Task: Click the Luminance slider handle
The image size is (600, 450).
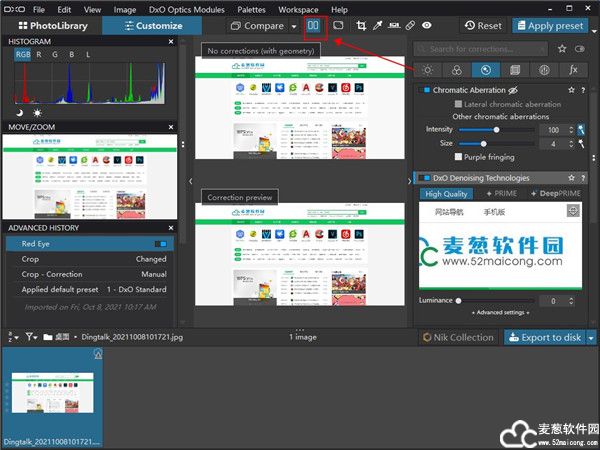Action: [x=458, y=300]
